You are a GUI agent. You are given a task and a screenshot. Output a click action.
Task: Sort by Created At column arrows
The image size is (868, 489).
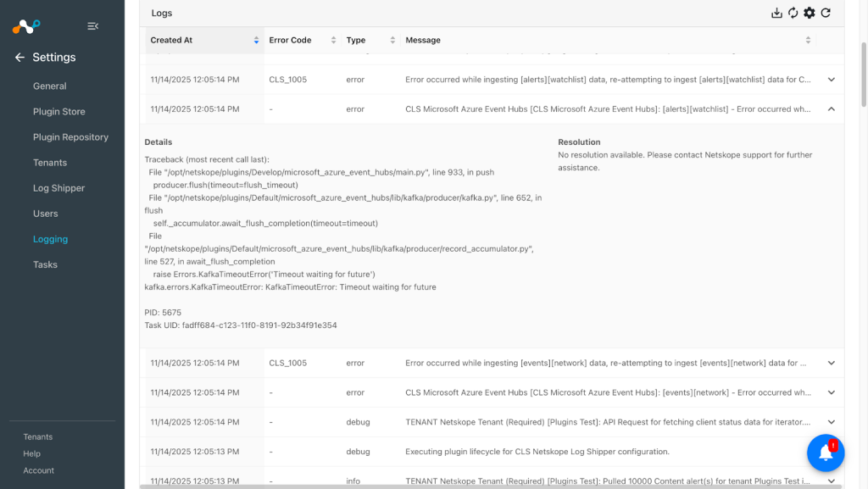click(x=256, y=41)
